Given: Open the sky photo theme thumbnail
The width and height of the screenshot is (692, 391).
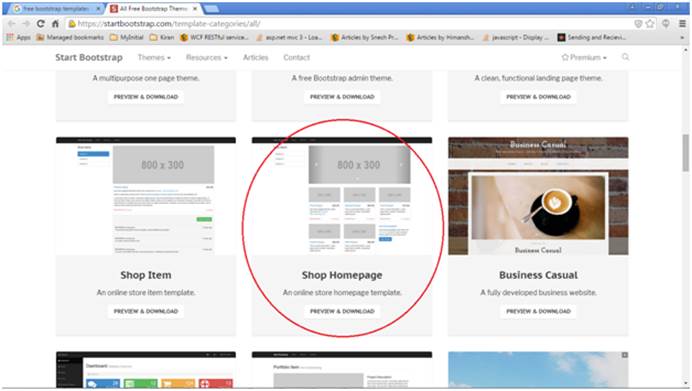Looking at the screenshot, I should (538, 370).
